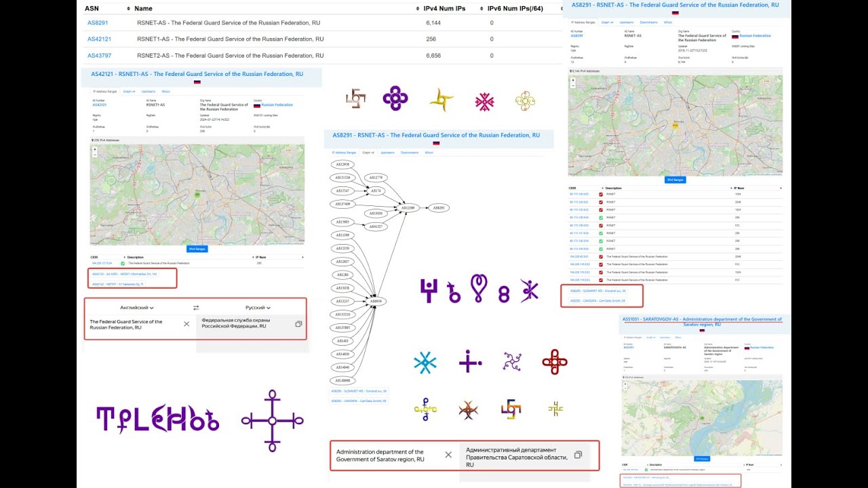Image resolution: width=868 pixels, height=488 pixels.
Task: Open Whois tab in the center graph panel
Action: coord(429,152)
